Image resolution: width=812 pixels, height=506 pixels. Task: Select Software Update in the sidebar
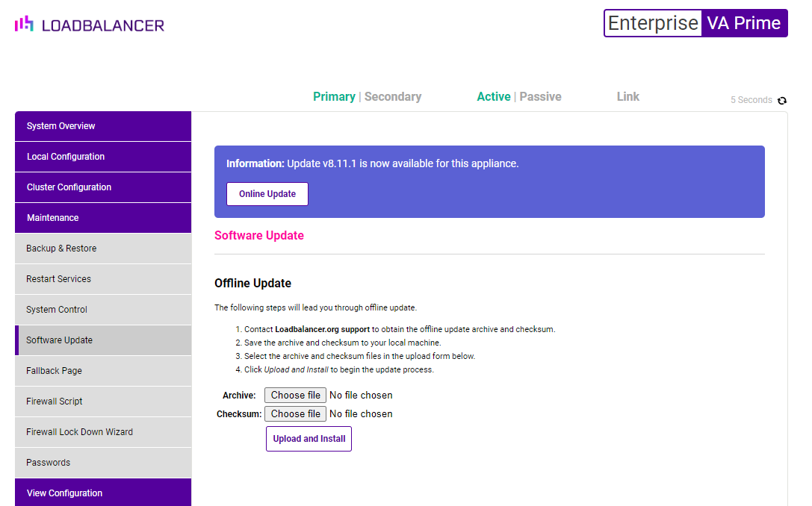coord(103,340)
